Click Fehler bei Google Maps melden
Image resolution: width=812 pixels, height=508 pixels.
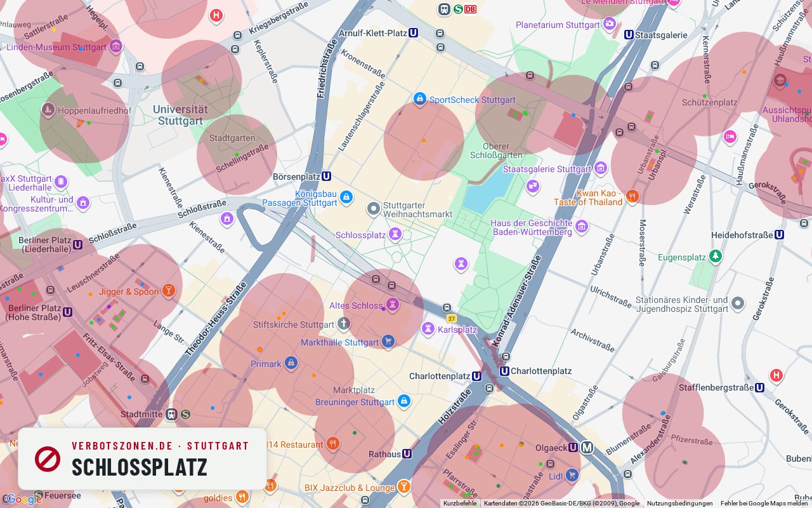(764, 504)
